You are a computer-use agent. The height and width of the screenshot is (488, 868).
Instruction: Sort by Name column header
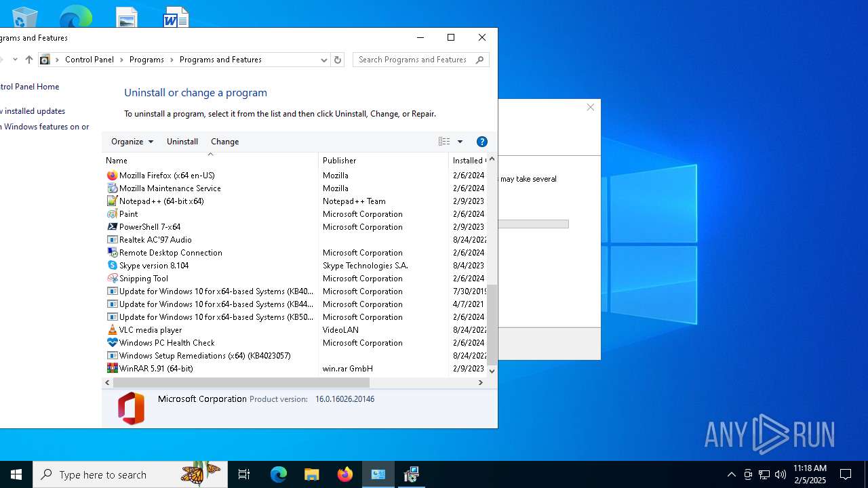coord(210,161)
